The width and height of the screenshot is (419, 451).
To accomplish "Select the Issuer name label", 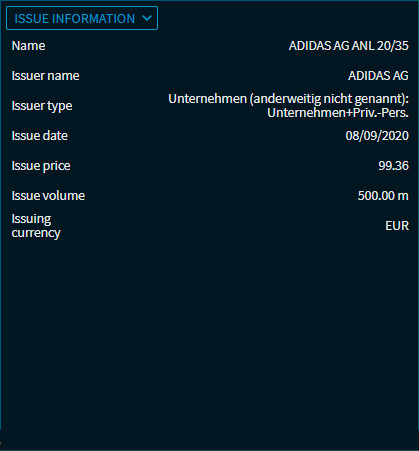I will click(45, 76).
